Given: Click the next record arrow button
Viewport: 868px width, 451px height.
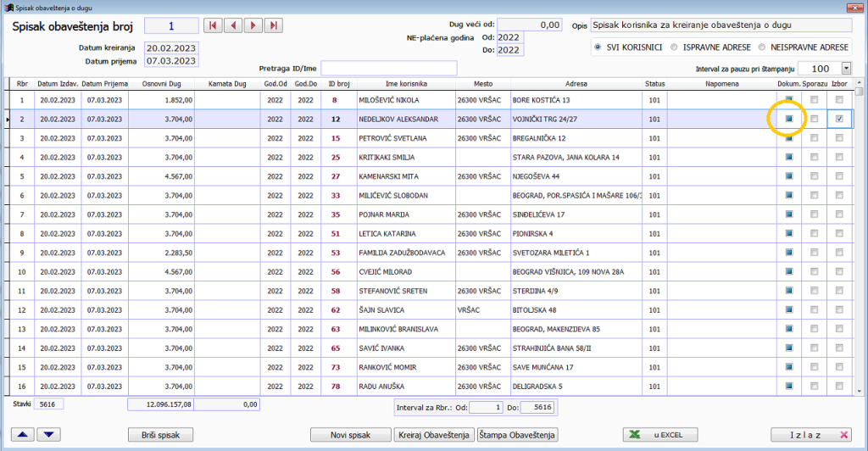Looking at the screenshot, I should coord(253,25).
